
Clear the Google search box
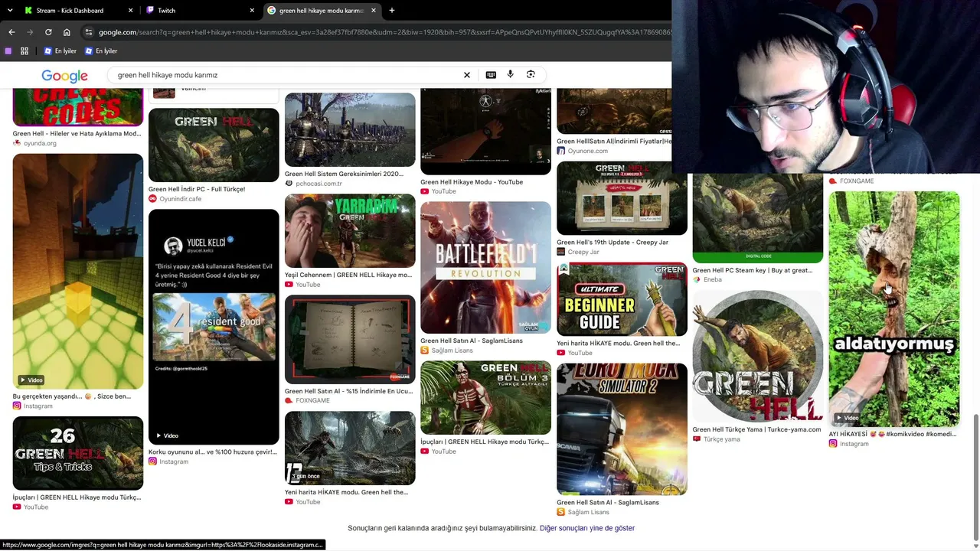coord(467,75)
